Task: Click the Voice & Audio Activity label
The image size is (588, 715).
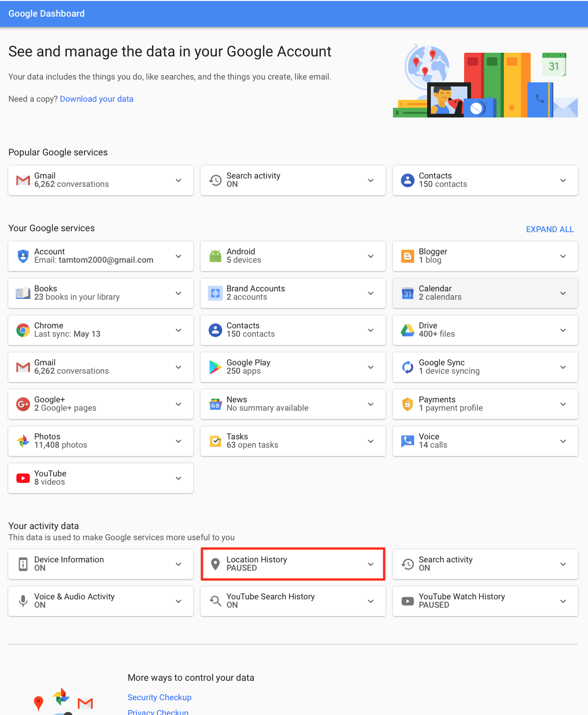Action: tap(74, 597)
